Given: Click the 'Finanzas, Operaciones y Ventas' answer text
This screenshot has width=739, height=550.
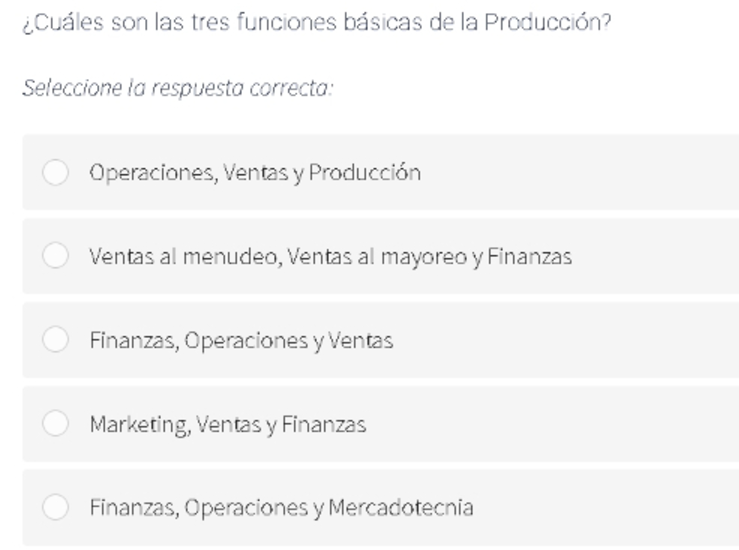Looking at the screenshot, I should [241, 341].
